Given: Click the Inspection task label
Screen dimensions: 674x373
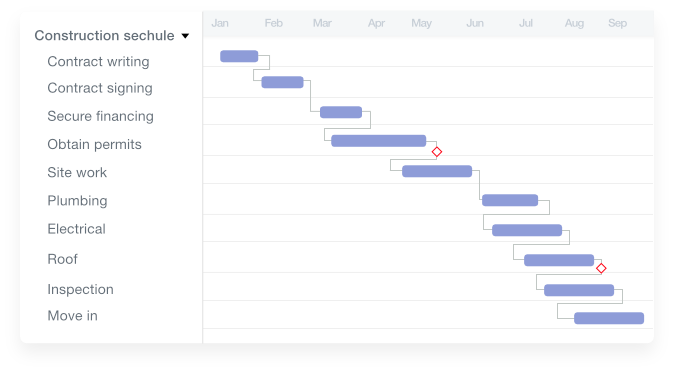Looking at the screenshot, I should point(80,289).
